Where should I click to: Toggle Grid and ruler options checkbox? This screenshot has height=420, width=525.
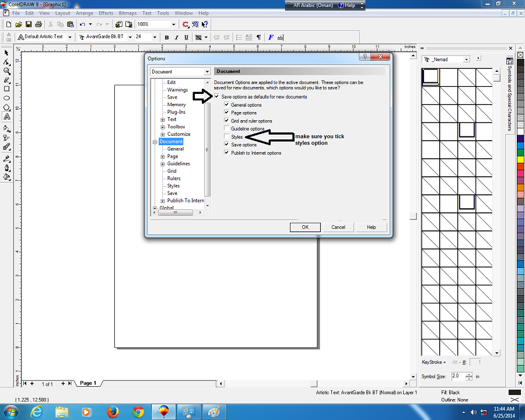coord(227,121)
